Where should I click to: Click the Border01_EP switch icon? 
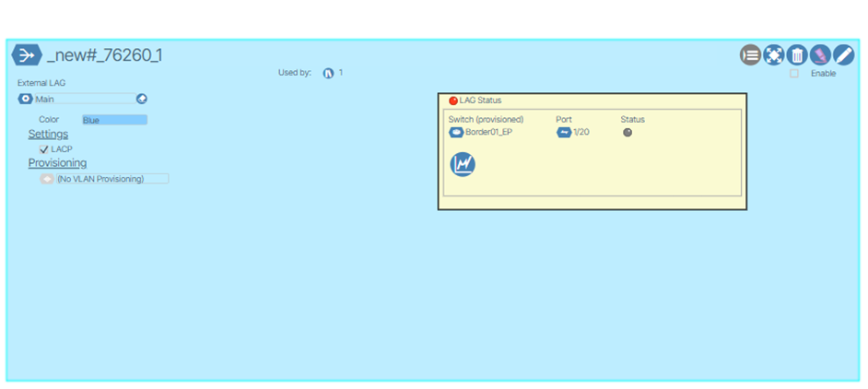(455, 133)
